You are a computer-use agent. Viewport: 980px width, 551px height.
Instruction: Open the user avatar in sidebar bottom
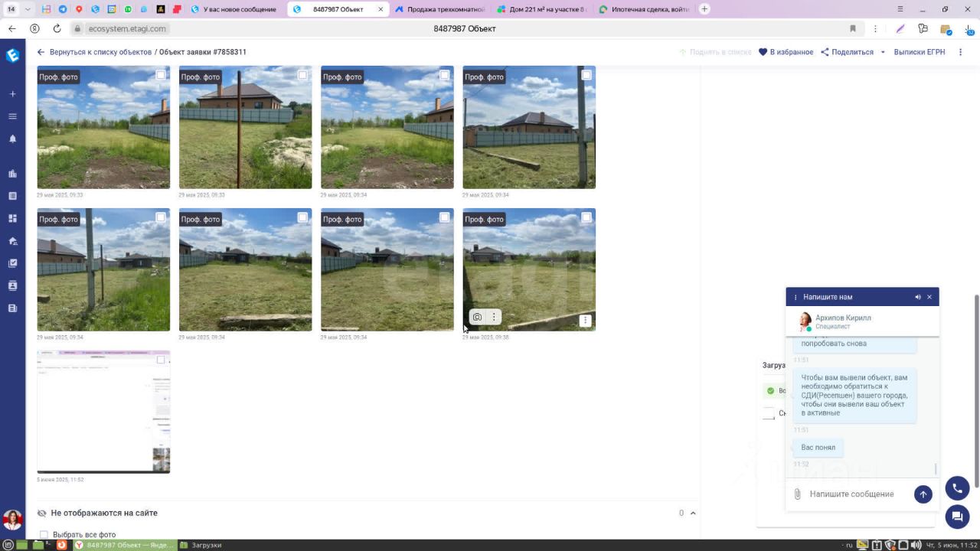tap(12, 520)
